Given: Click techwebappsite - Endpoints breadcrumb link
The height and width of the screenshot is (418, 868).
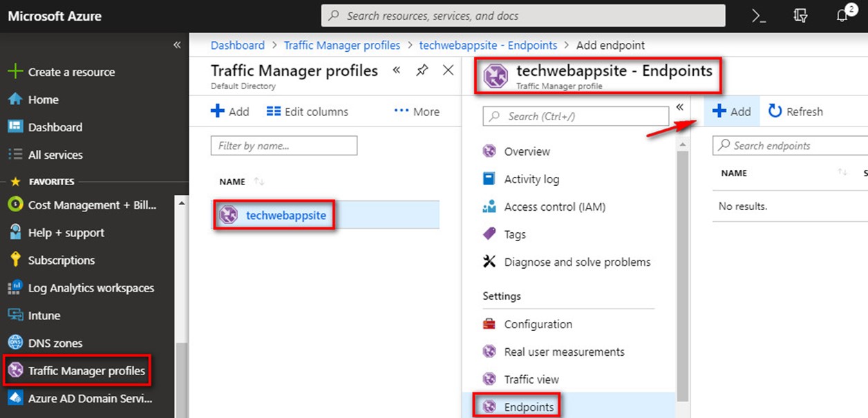Looking at the screenshot, I should coord(488,45).
